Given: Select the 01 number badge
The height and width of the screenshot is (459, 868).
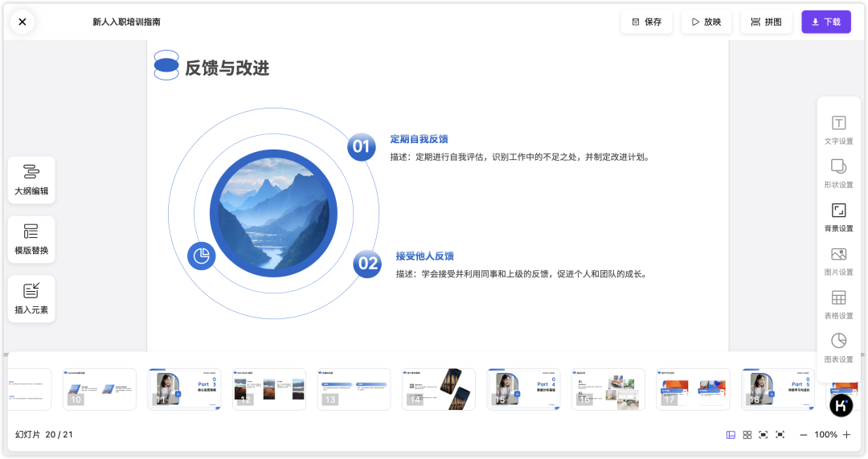Looking at the screenshot, I should pyautogui.click(x=362, y=147).
